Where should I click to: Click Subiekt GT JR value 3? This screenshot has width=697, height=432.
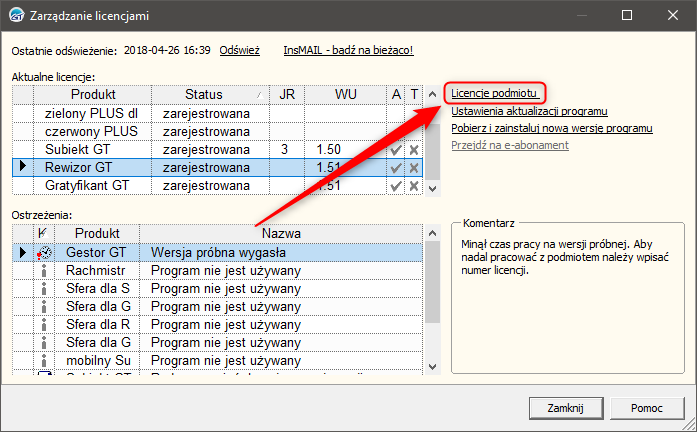pos(284,150)
